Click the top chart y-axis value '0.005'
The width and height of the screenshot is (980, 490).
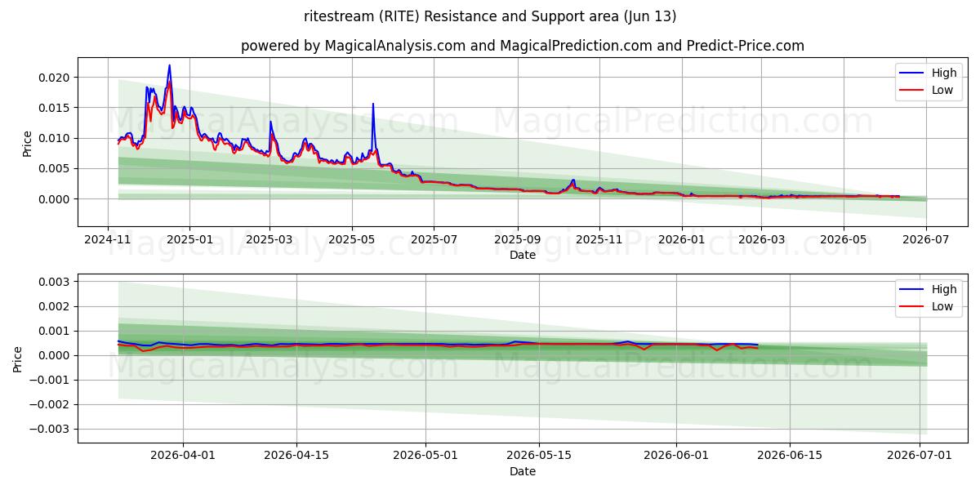56,168
